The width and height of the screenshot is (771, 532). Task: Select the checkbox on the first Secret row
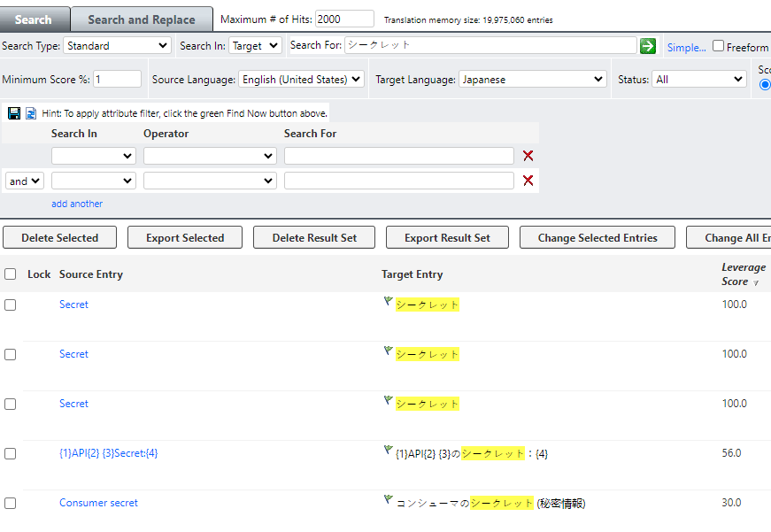[x=10, y=304]
